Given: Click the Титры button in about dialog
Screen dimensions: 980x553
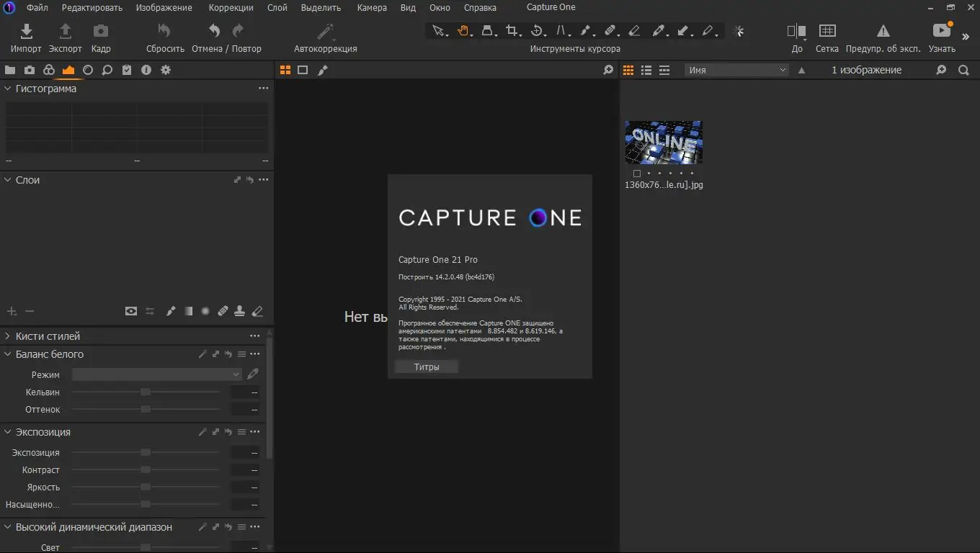Looking at the screenshot, I should [x=427, y=367].
